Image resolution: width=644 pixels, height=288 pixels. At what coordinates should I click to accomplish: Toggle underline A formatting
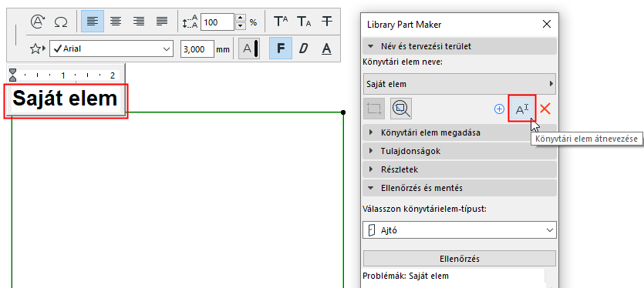pyautogui.click(x=326, y=49)
